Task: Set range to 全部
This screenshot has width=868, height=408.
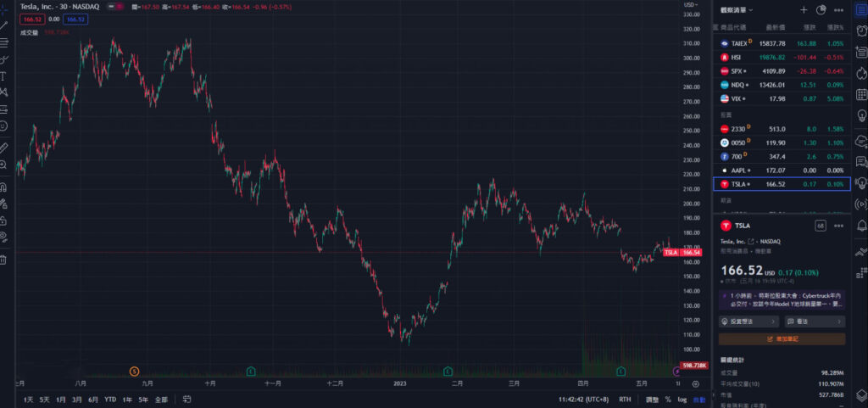Action: [x=161, y=400]
